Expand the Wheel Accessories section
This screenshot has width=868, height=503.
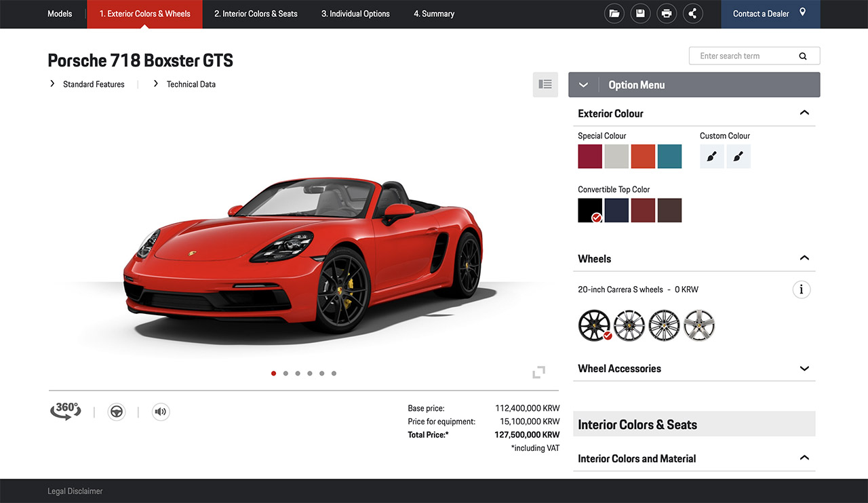(804, 369)
